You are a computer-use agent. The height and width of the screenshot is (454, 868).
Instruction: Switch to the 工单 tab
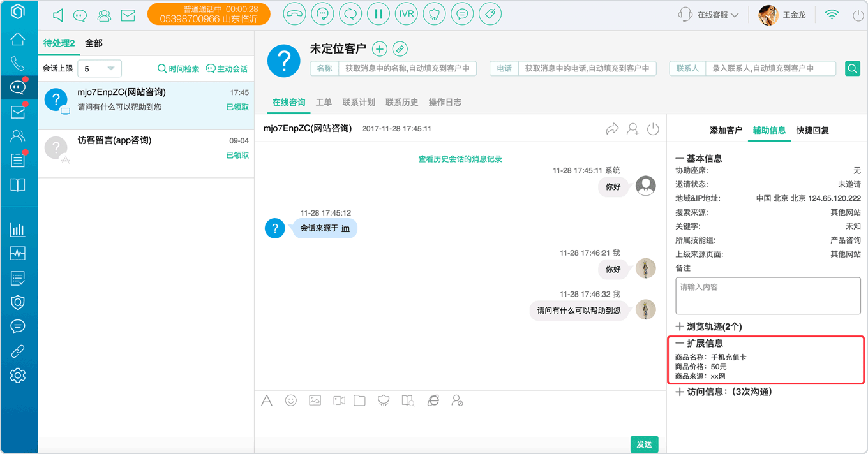324,103
